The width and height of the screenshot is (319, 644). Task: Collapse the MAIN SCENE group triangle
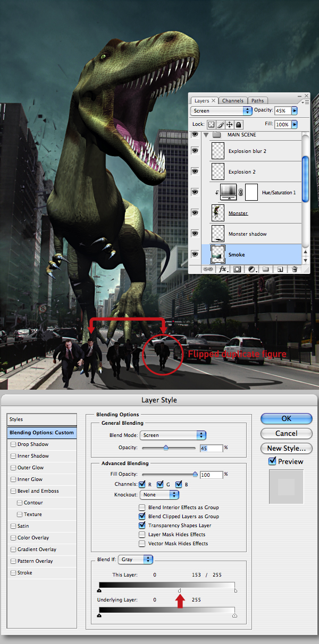[206, 135]
